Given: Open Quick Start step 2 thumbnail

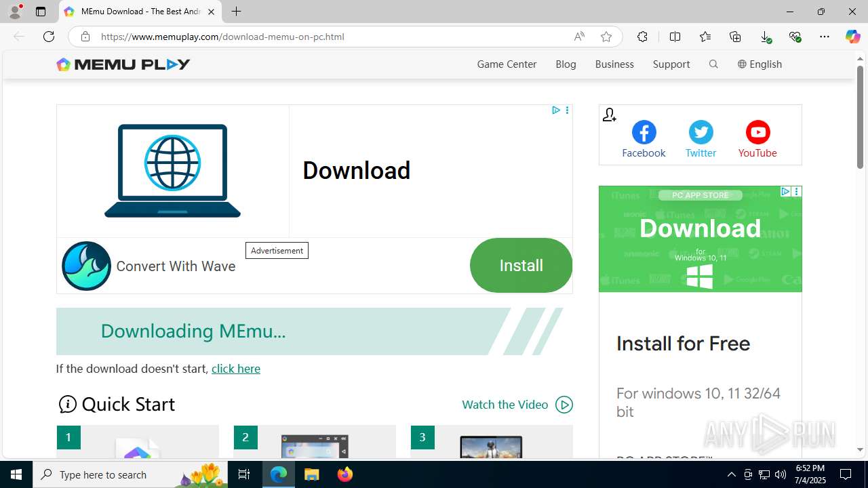Looking at the screenshot, I should (315, 441).
